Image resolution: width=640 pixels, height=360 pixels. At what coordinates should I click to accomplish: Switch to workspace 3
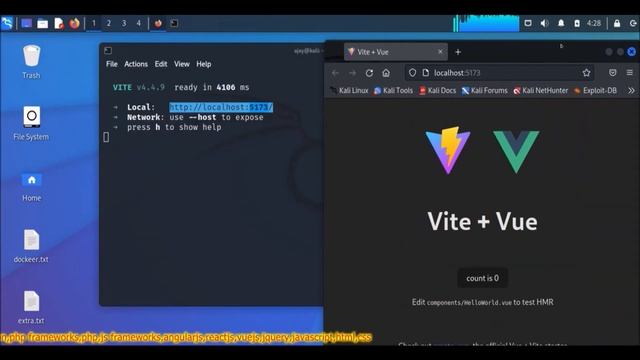click(124, 23)
